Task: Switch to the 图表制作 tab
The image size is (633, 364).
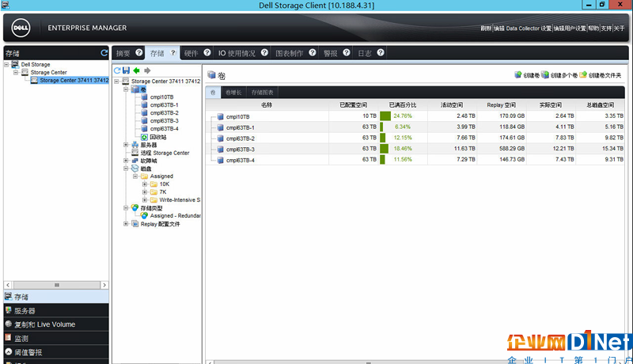Action: pos(289,53)
